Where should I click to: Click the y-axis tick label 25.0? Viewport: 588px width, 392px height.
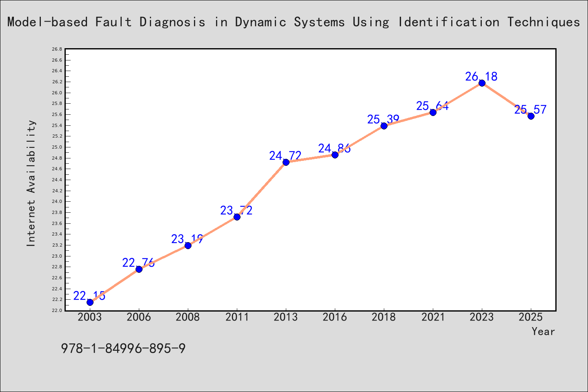pos(57,147)
